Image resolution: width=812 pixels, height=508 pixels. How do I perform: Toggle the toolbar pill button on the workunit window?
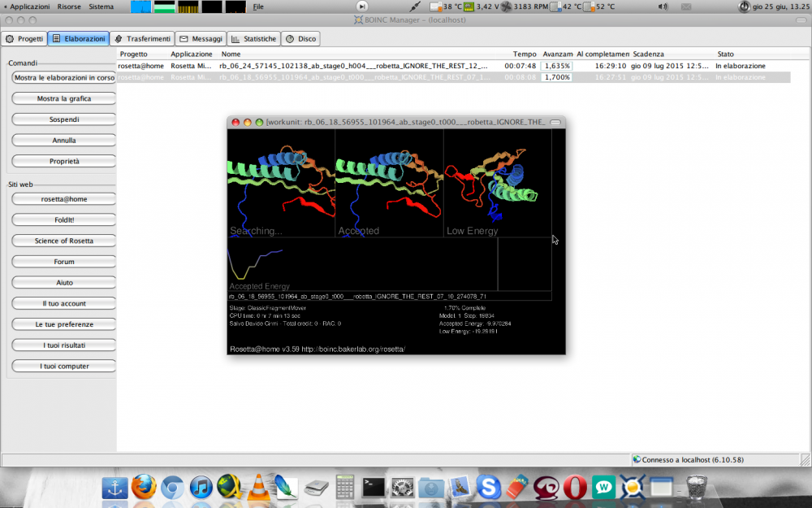coord(555,122)
